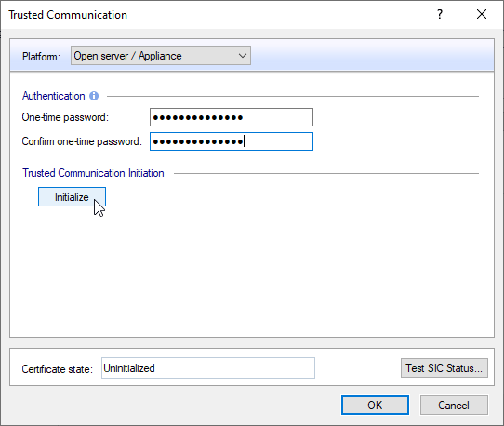Click the Authentication info icon

click(x=94, y=96)
